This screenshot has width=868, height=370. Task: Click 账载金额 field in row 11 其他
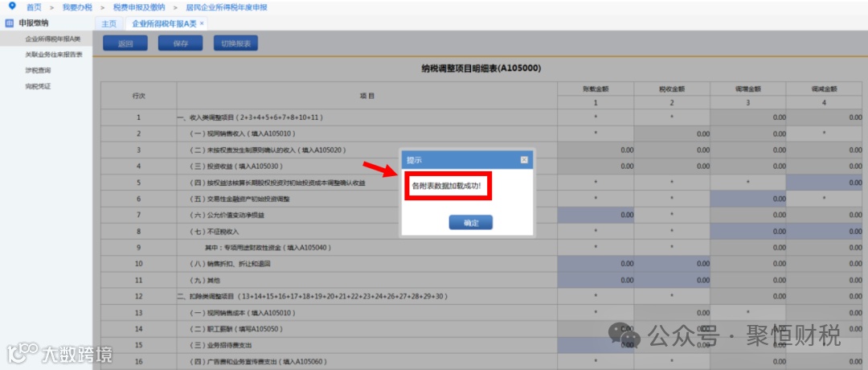(x=596, y=280)
